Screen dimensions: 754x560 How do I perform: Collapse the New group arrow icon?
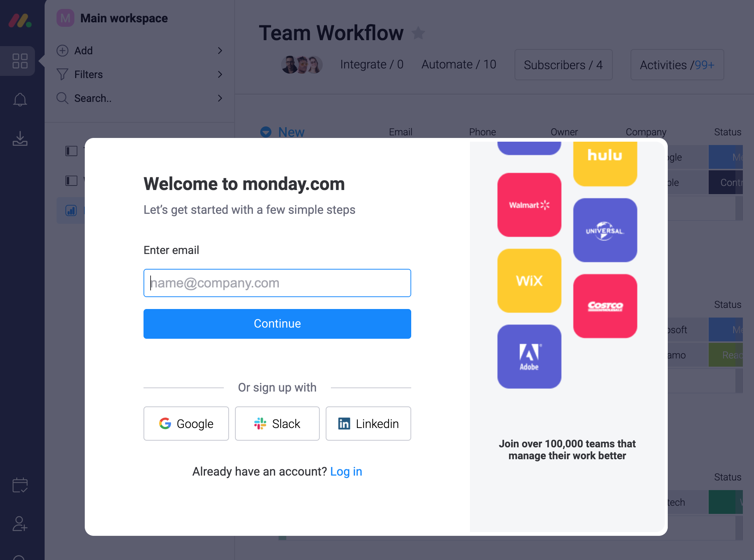(x=266, y=132)
